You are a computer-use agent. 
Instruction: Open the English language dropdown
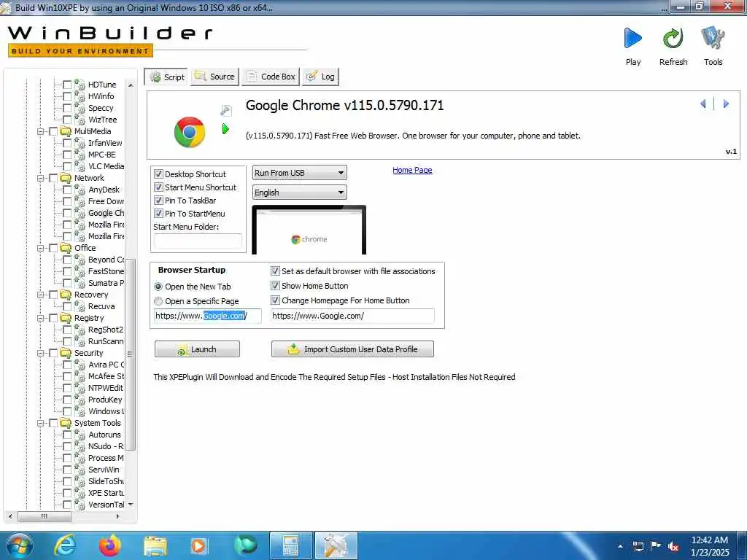coord(299,192)
